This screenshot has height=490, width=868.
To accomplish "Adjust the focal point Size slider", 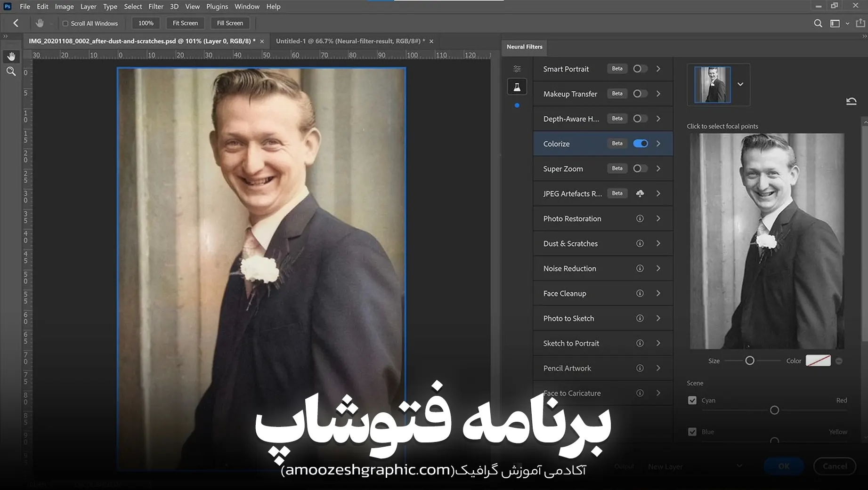I will tap(750, 361).
